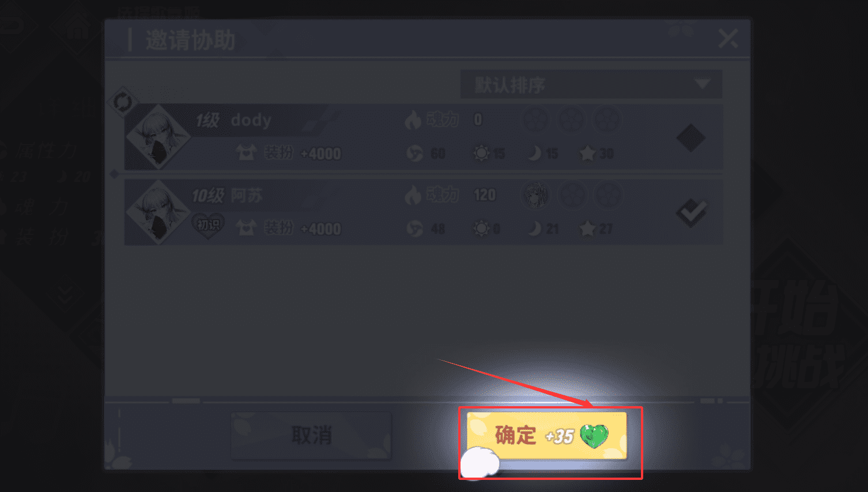Confirm with the yellow 确定 +35 button
868x492 pixels.
click(x=546, y=436)
